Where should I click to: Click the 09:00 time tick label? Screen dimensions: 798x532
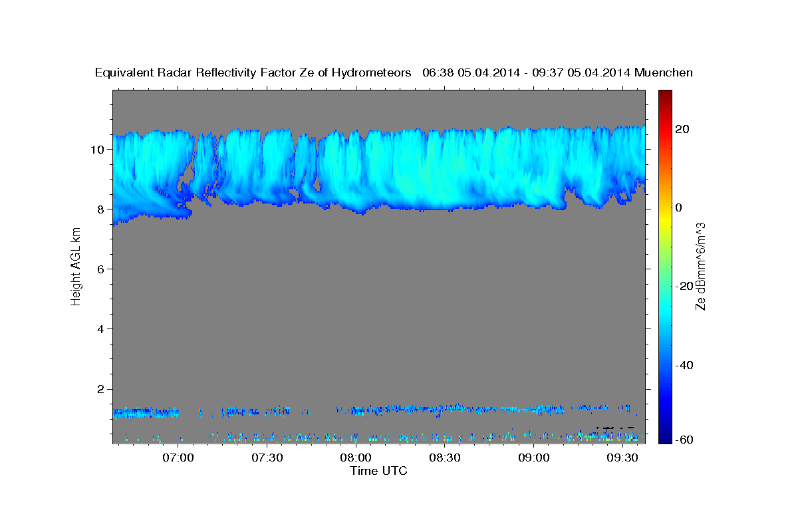click(533, 458)
